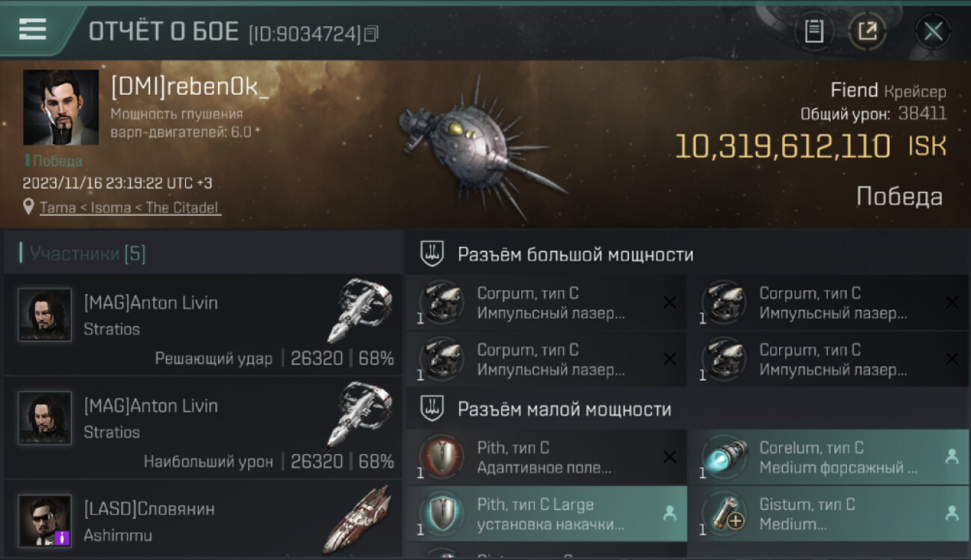Select Gistum тип C Medium module
The height and width of the screenshot is (560, 971).
(x=829, y=514)
